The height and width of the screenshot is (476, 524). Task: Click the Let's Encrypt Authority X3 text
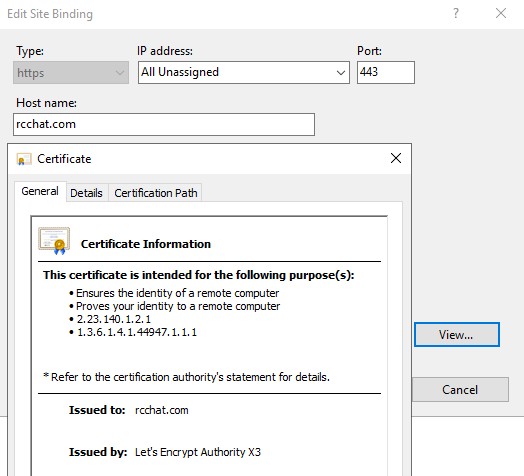click(198, 452)
